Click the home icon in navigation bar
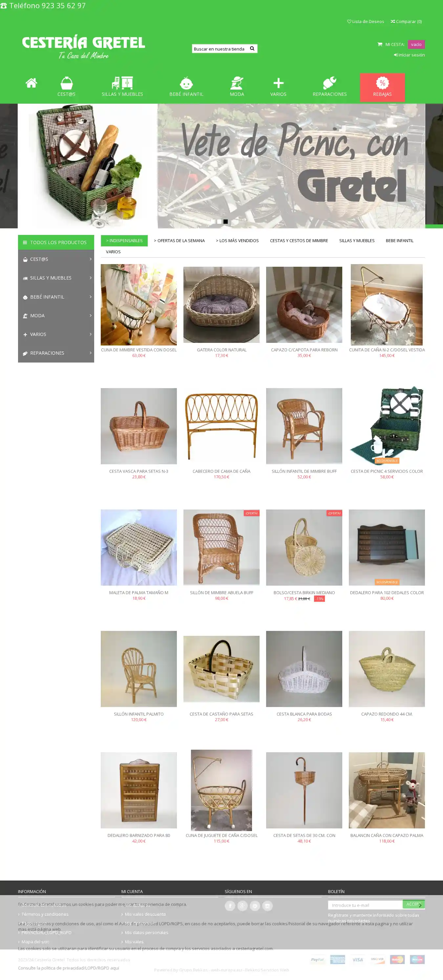This screenshot has width=443, height=980. pos(31,83)
